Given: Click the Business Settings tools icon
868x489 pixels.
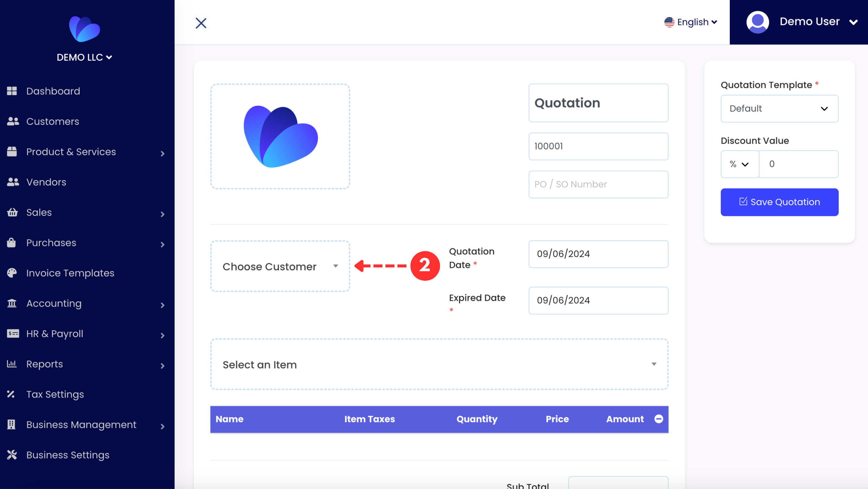Looking at the screenshot, I should click(x=12, y=455).
